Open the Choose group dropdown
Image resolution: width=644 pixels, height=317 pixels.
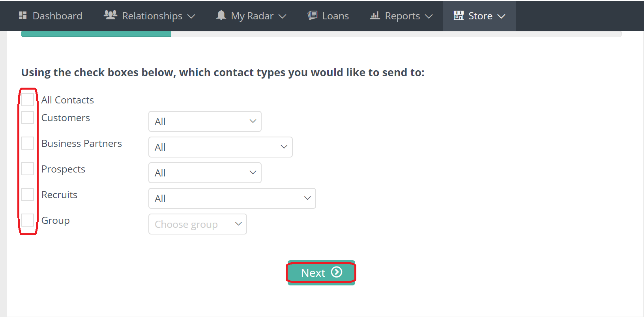point(197,224)
